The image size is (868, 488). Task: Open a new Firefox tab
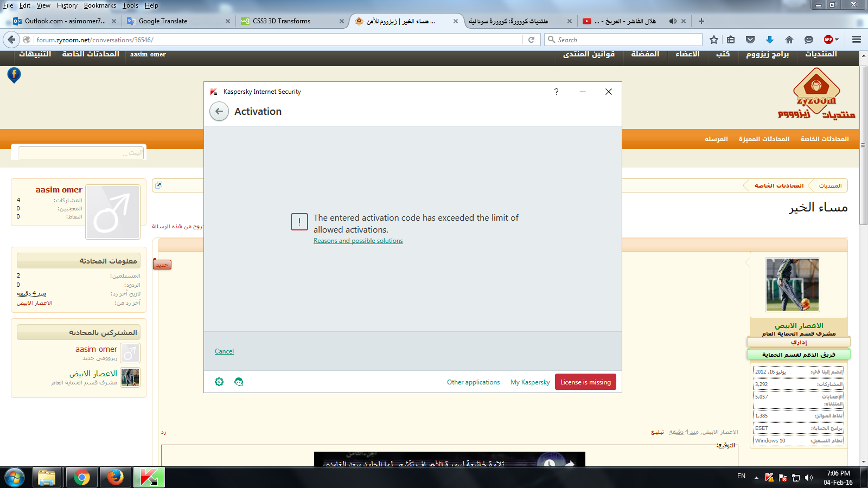701,21
